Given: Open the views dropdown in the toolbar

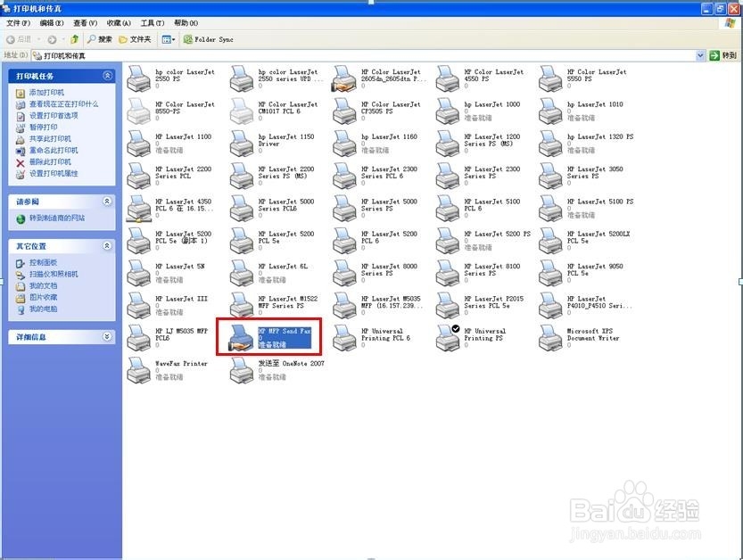Looking at the screenshot, I should click(x=169, y=39).
